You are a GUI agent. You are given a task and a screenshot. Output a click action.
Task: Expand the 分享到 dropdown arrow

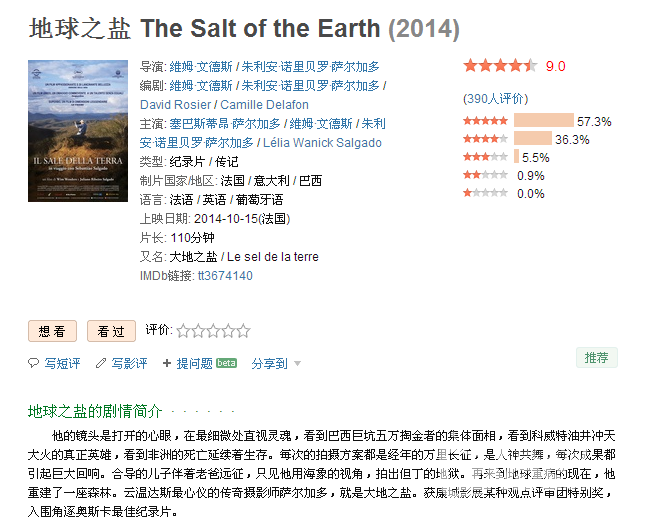coord(297,364)
